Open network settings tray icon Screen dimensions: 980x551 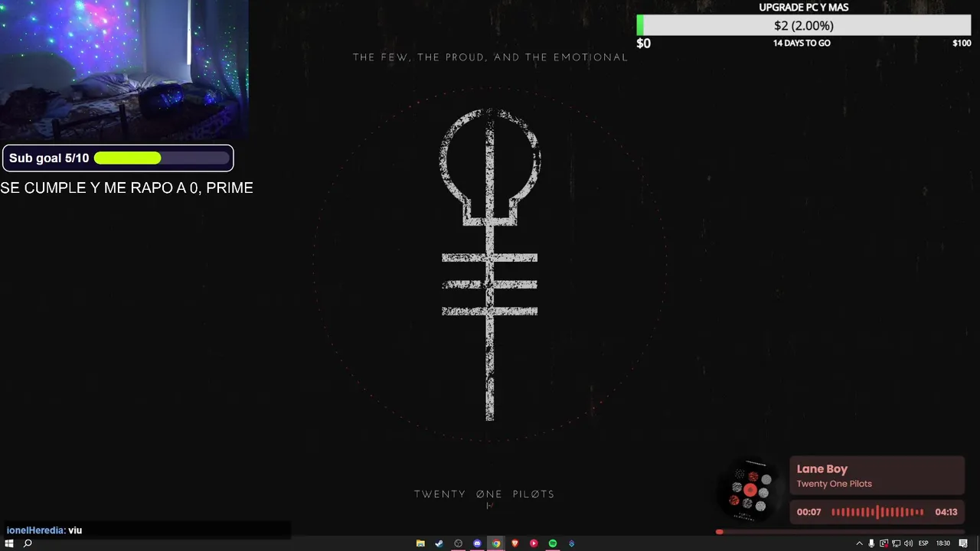point(896,543)
